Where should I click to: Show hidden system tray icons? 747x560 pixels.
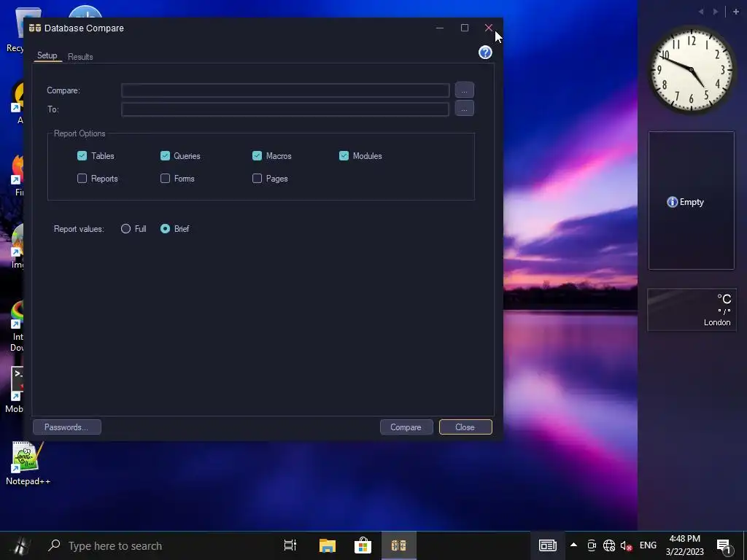pyautogui.click(x=573, y=545)
